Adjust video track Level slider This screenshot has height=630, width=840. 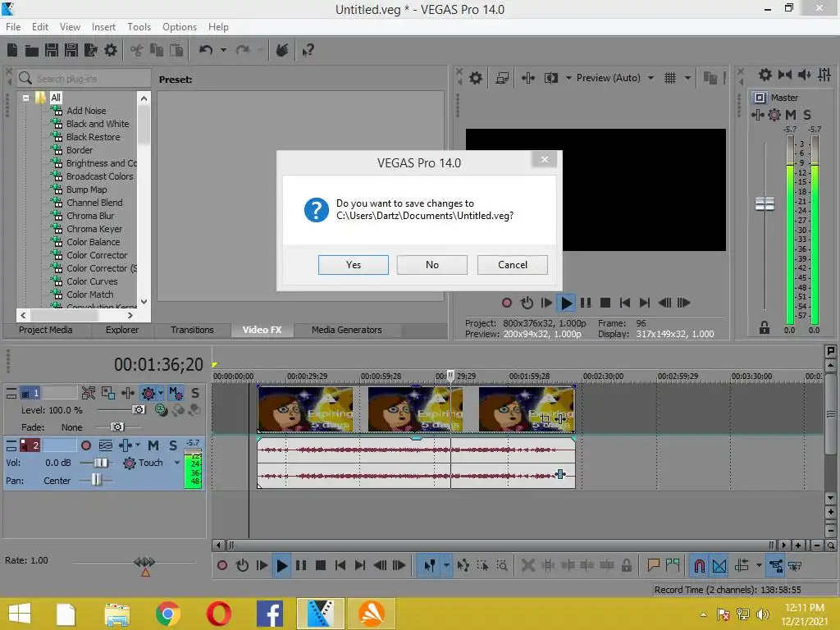pyautogui.click(x=139, y=410)
